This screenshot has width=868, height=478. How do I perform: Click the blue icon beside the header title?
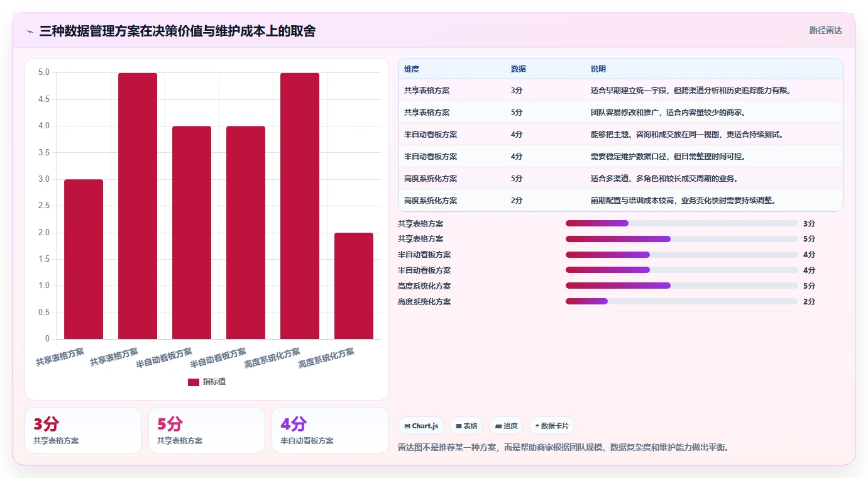click(x=30, y=31)
